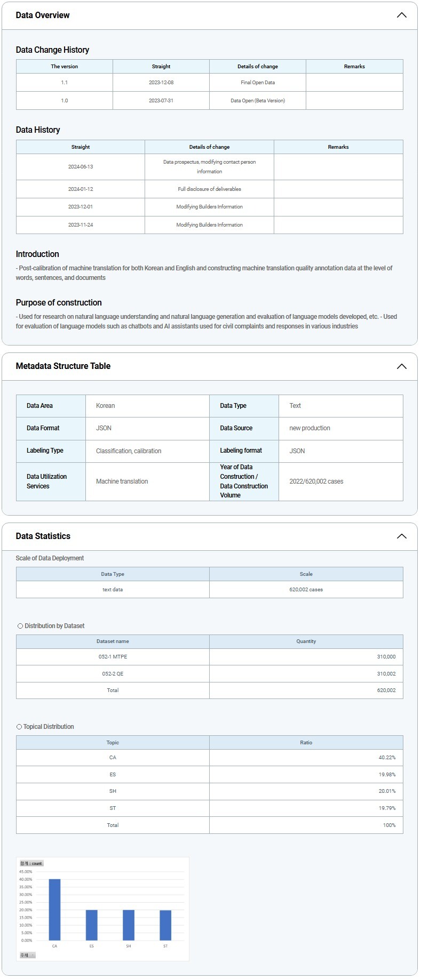Image resolution: width=421 pixels, height=980 pixels.
Task: Collapse the Metadata Structure Table chevron
Action: 401,366
